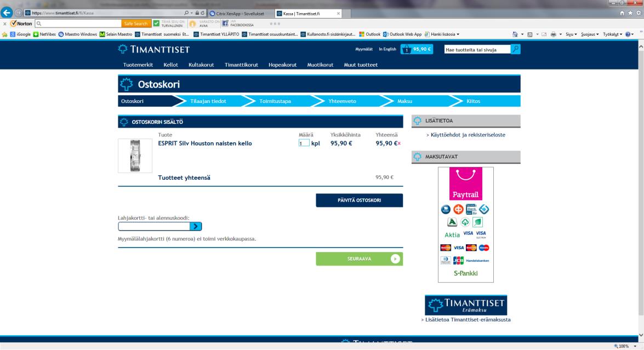Refresh the page with the reload icon
Viewport: 644px width, 350px height.
tap(202, 13)
